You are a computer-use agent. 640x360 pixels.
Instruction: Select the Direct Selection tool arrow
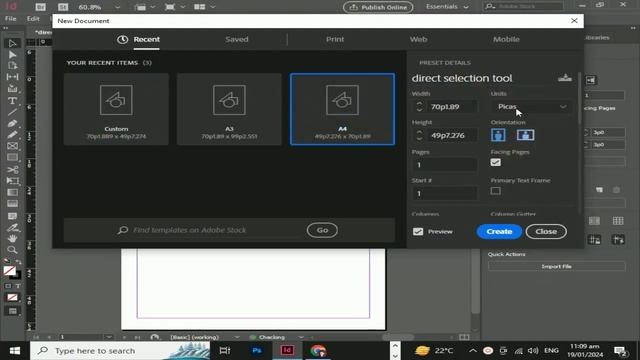click(x=12, y=55)
